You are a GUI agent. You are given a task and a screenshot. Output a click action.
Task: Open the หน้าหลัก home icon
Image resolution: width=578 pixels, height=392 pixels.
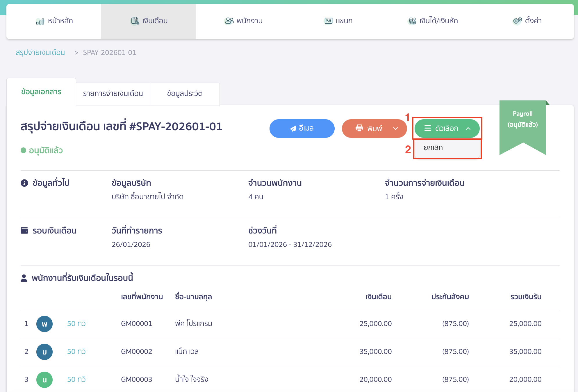coord(40,21)
